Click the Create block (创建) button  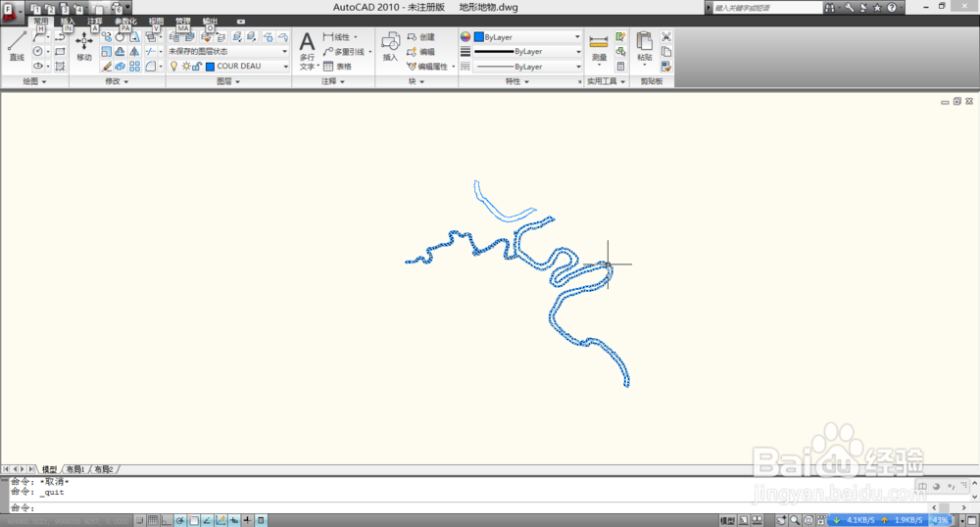pos(420,37)
